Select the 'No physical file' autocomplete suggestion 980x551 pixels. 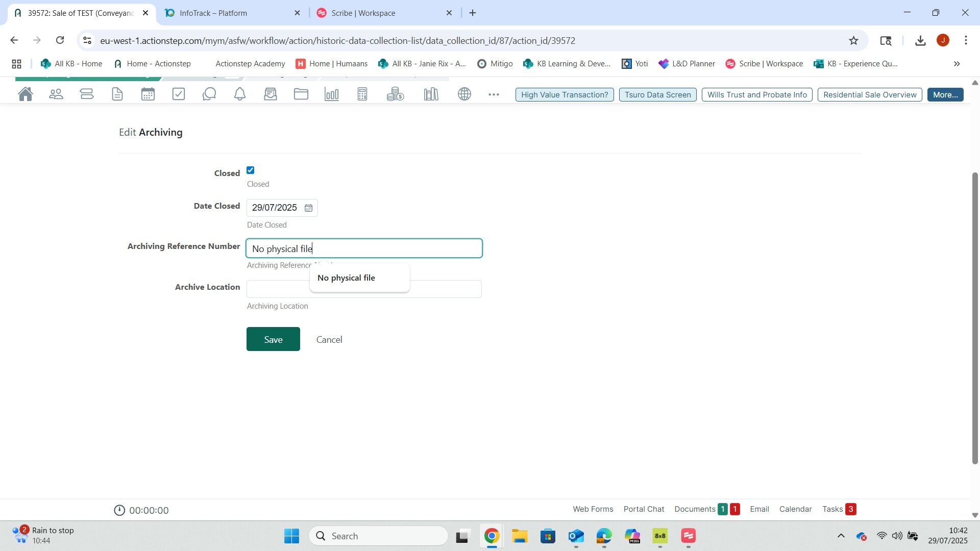347,278
